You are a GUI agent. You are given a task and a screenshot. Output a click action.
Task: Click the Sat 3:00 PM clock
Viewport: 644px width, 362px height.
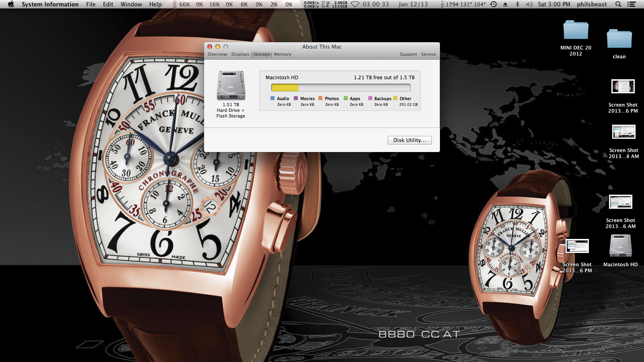[x=554, y=4]
